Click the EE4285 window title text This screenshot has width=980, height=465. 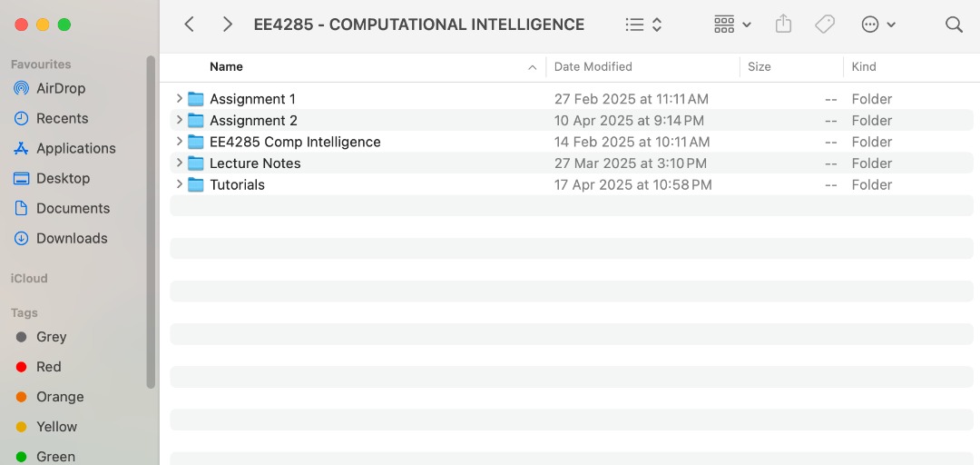(418, 25)
